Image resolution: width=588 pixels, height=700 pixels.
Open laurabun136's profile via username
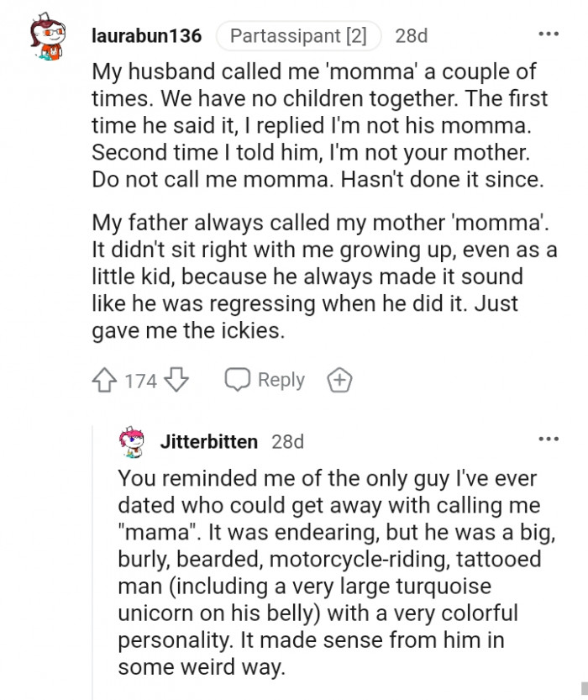click(146, 35)
